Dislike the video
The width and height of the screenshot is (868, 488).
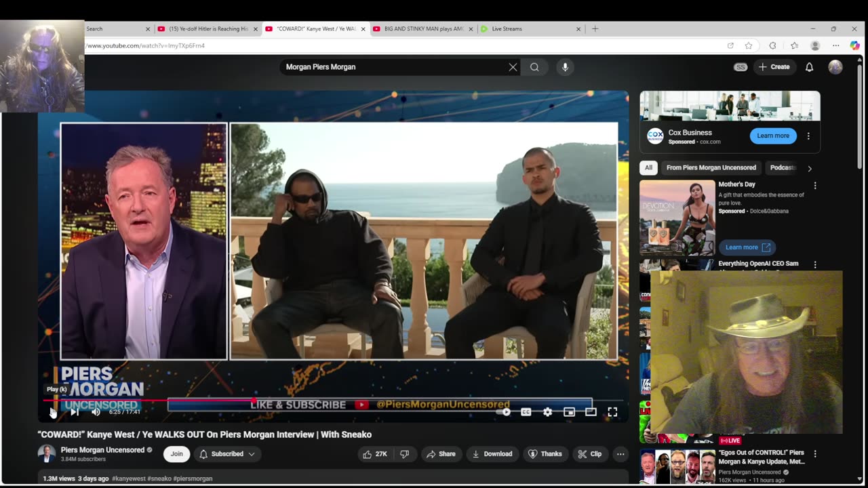click(x=404, y=454)
